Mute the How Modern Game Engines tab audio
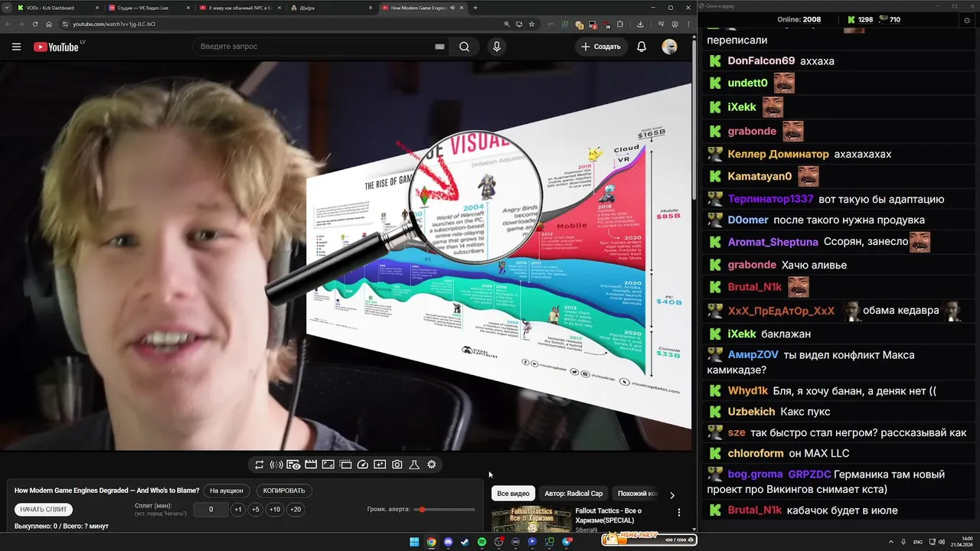The width and height of the screenshot is (980, 551). (x=452, y=8)
